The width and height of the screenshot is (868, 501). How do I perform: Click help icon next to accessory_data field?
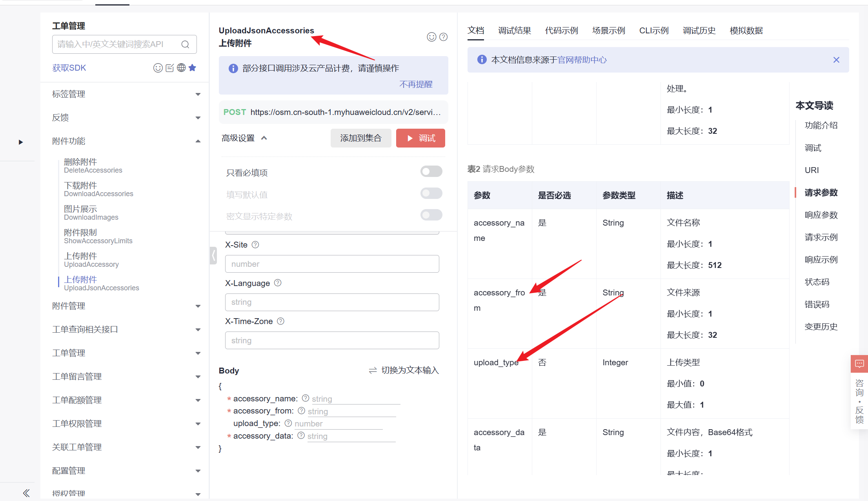pyautogui.click(x=301, y=435)
